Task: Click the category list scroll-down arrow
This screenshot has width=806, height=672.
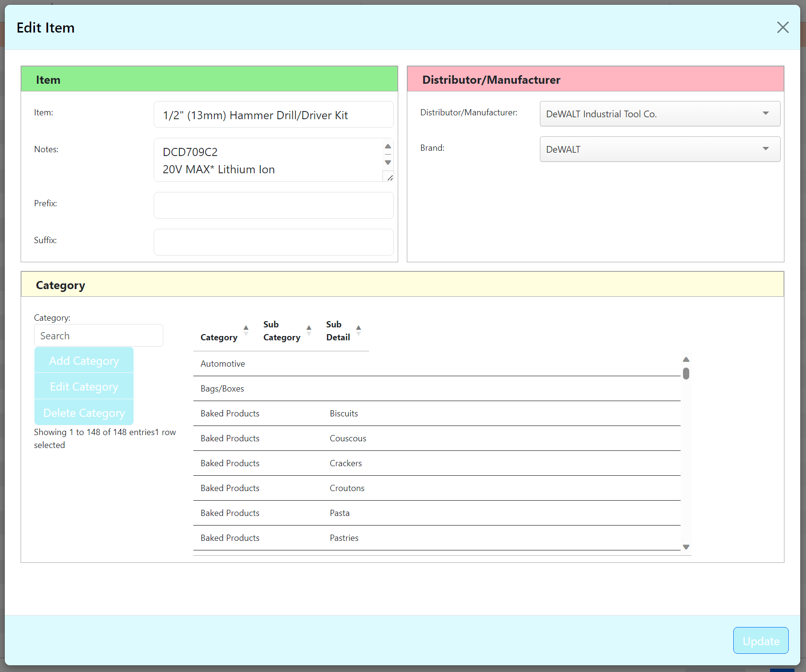Action: tap(686, 547)
